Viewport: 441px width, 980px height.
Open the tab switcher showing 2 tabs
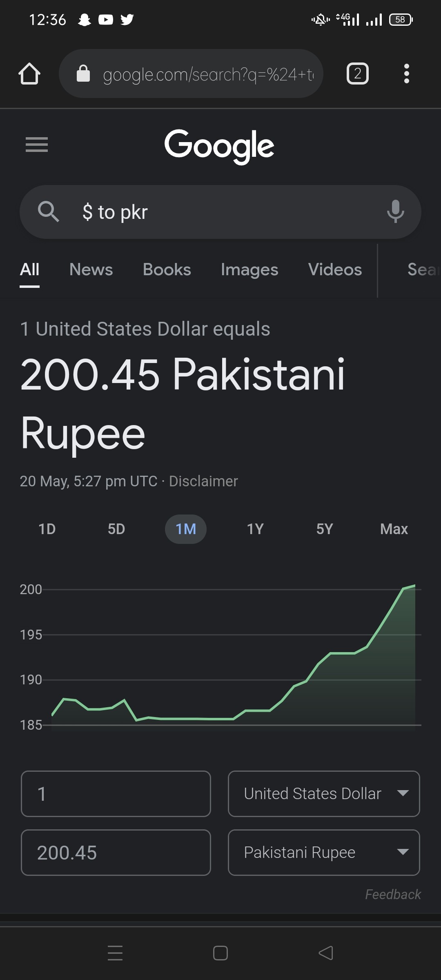click(358, 74)
